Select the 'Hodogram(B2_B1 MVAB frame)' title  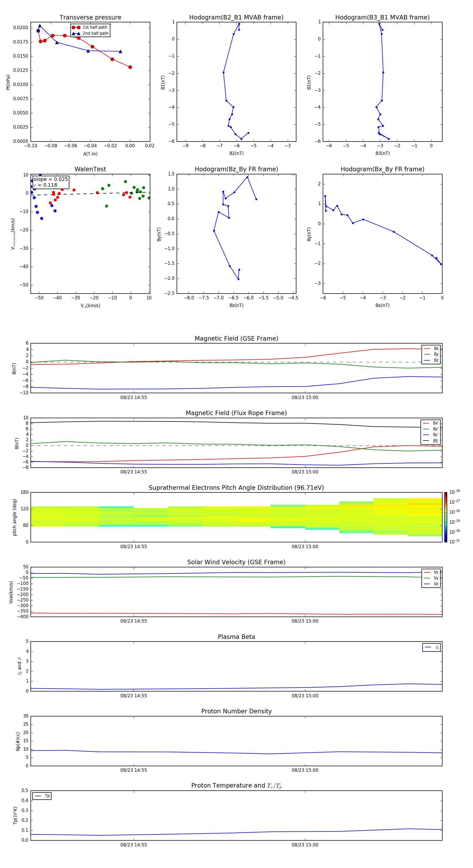tap(236, 18)
